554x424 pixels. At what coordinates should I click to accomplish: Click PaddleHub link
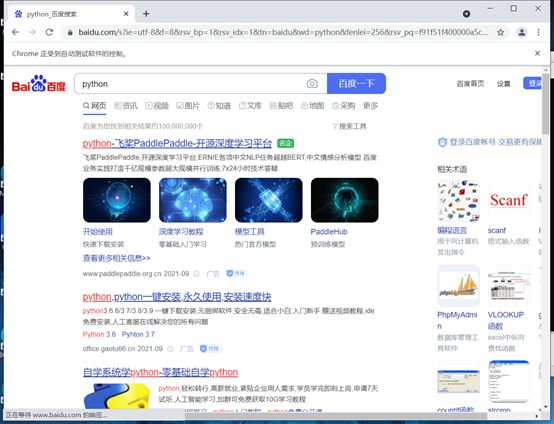coord(329,232)
